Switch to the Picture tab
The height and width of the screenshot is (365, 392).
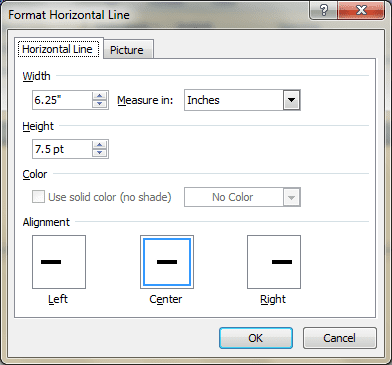coord(129,49)
